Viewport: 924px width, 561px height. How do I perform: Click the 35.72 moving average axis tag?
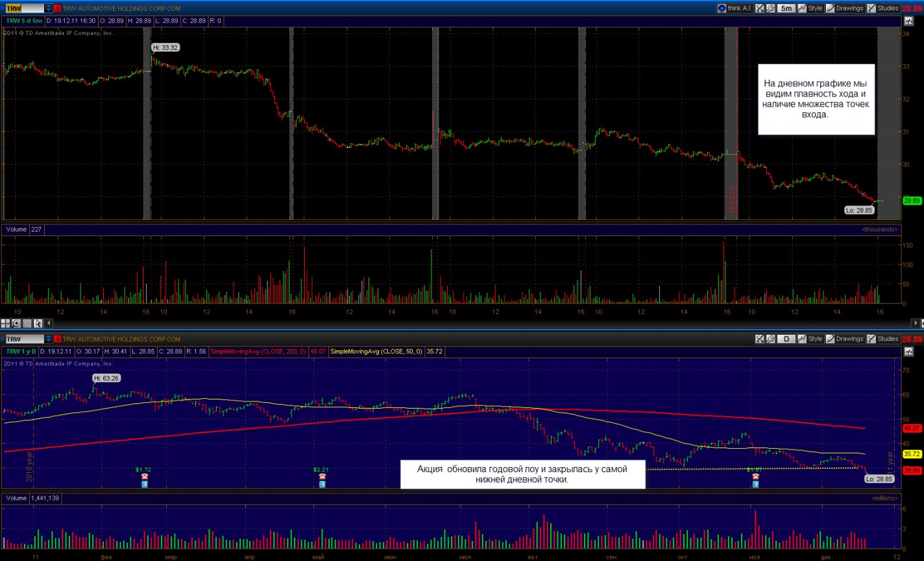(912, 454)
